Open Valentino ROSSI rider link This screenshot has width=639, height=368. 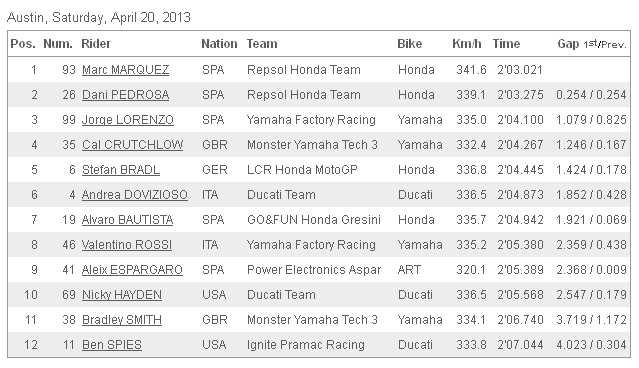[x=127, y=245]
